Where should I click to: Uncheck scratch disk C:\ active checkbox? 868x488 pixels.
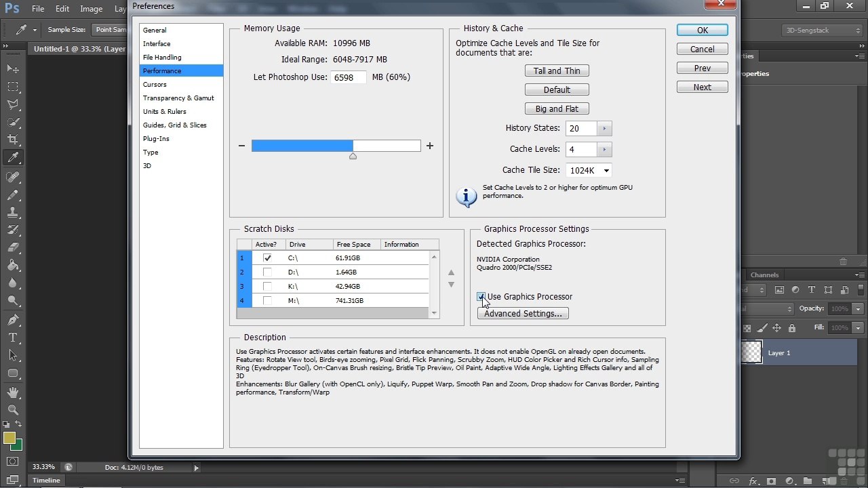pos(267,258)
